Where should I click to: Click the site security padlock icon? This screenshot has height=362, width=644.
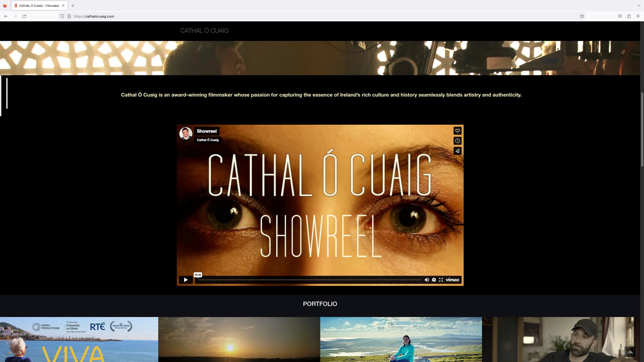(x=69, y=16)
